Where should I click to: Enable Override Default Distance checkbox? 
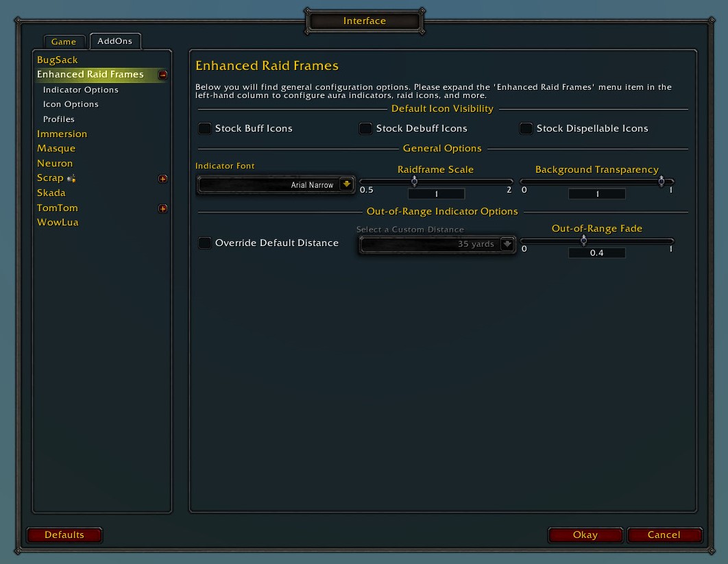tap(205, 243)
